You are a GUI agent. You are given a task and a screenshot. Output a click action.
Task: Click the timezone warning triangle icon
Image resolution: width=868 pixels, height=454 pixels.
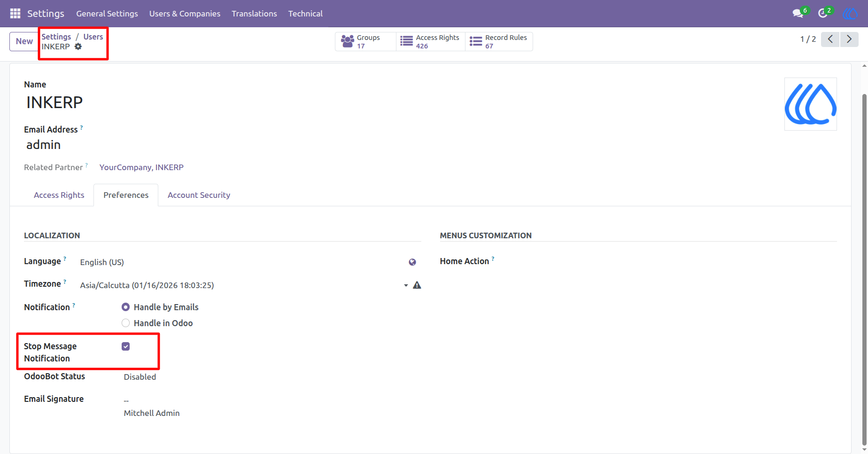(x=417, y=285)
